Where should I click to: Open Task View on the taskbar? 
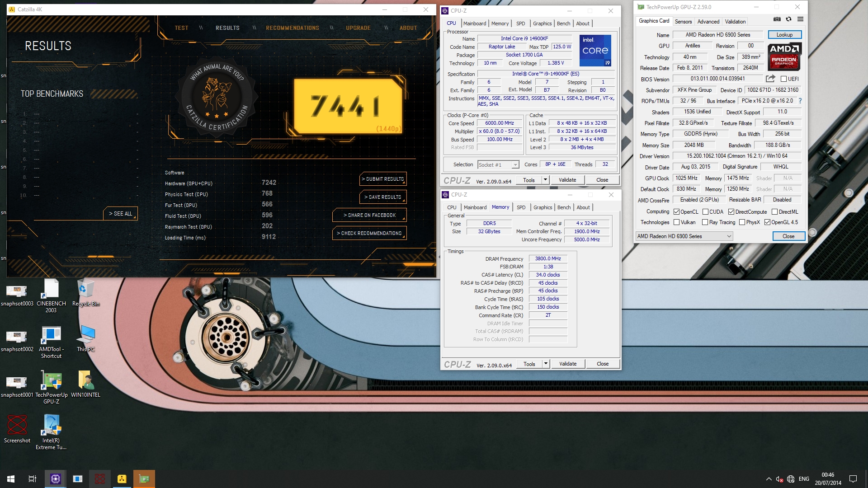tap(33, 479)
